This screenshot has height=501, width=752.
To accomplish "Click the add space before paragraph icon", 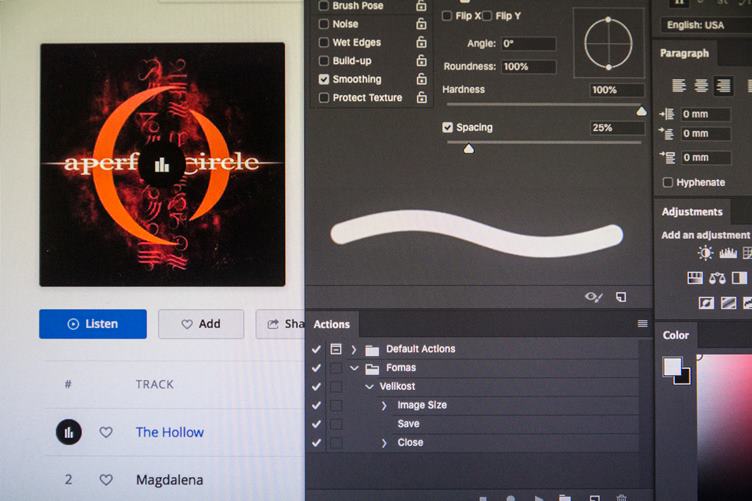I will click(x=667, y=157).
